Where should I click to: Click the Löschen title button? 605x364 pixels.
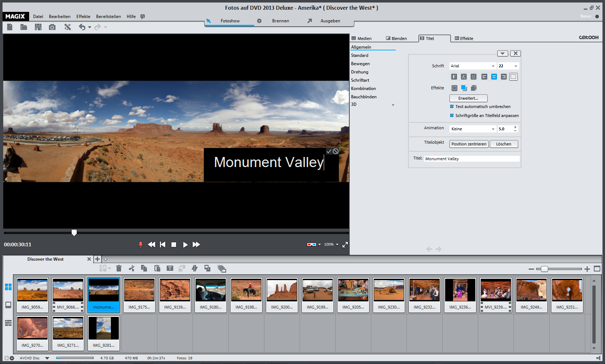pos(504,144)
